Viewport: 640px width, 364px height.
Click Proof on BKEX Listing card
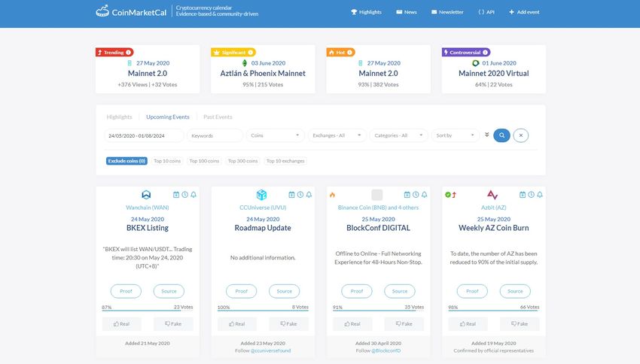pyautogui.click(x=126, y=291)
